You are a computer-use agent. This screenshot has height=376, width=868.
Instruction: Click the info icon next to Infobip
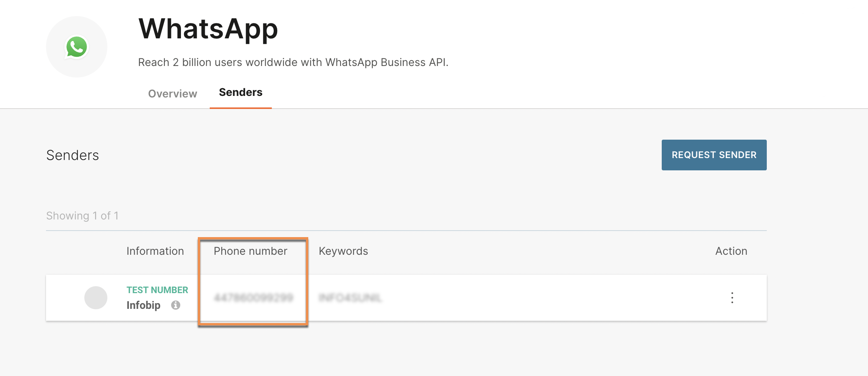[x=176, y=305]
